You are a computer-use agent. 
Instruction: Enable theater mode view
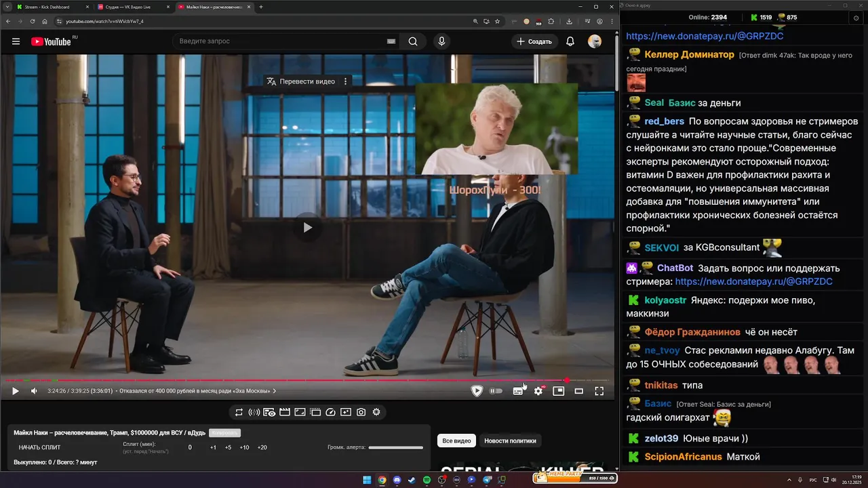click(579, 391)
